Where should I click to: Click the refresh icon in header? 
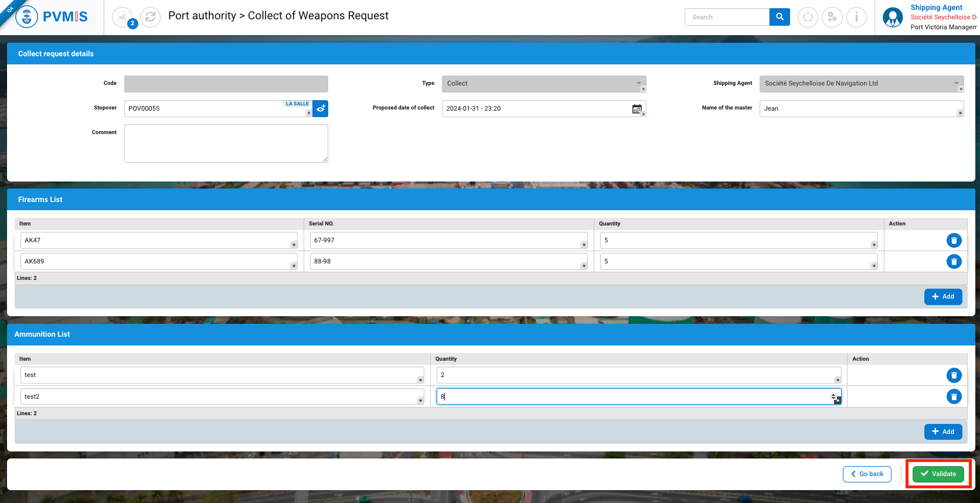pos(150,17)
